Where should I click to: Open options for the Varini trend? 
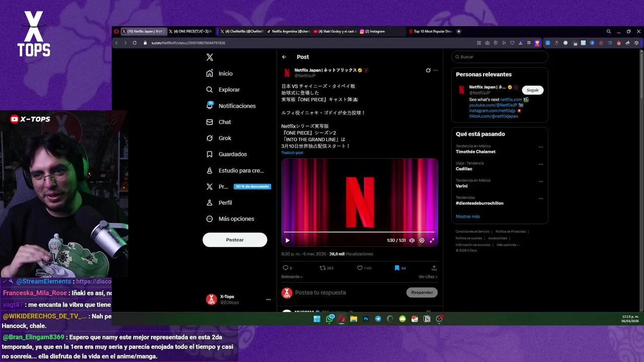(541, 181)
